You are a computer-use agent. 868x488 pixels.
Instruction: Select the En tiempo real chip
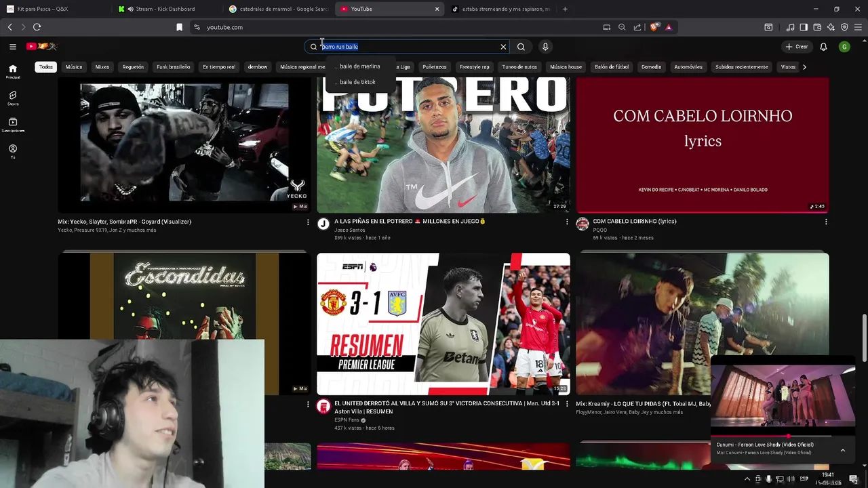(x=219, y=67)
